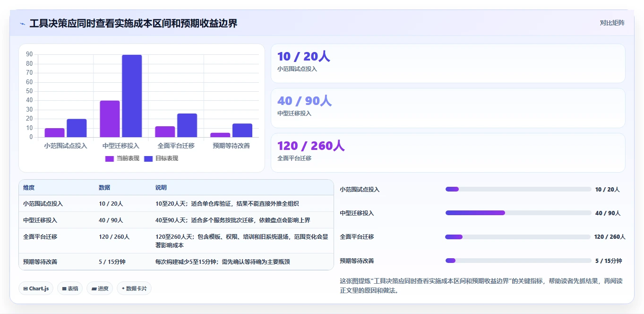
Task: Click the 说明 column header
Action: (x=161, y=188)
